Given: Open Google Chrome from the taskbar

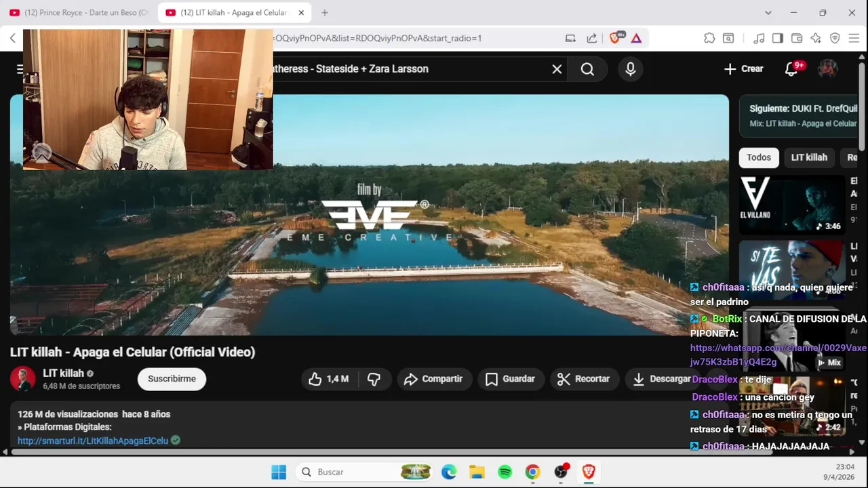Looking at the screenshot, I should pos(533,472).
